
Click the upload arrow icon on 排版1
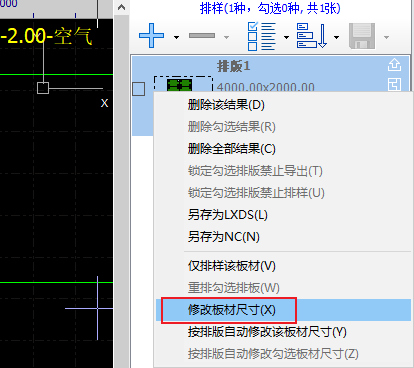tap(394, 65)
